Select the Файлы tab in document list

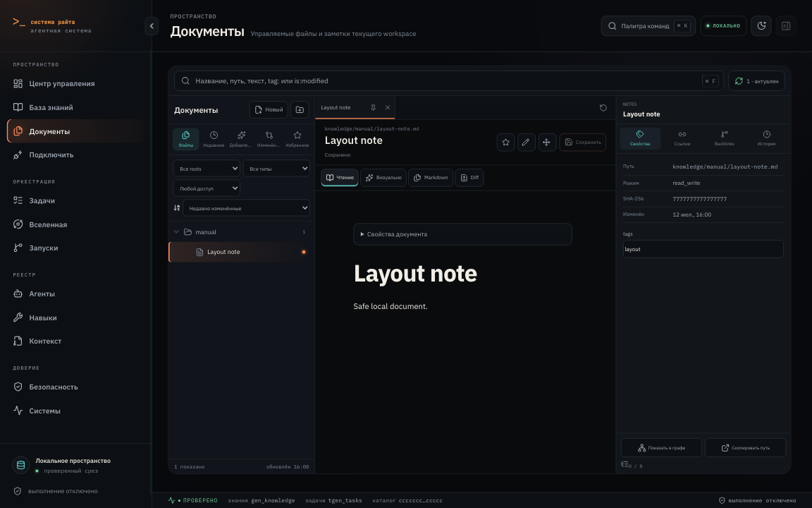pyautogui.click(x=185, y=139)
